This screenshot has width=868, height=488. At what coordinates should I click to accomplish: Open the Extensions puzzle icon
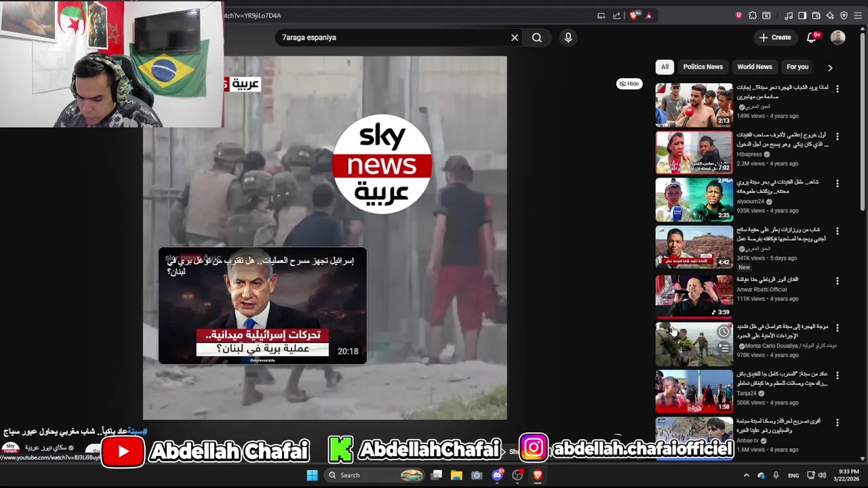(753, 16)
